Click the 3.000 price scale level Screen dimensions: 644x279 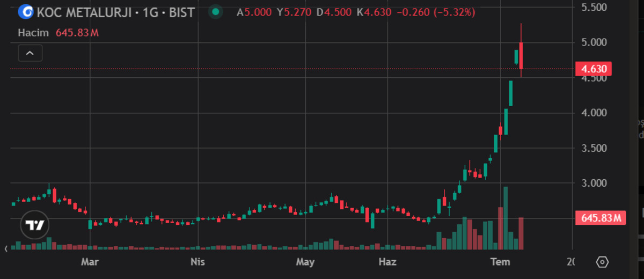[x=594, y=183]
